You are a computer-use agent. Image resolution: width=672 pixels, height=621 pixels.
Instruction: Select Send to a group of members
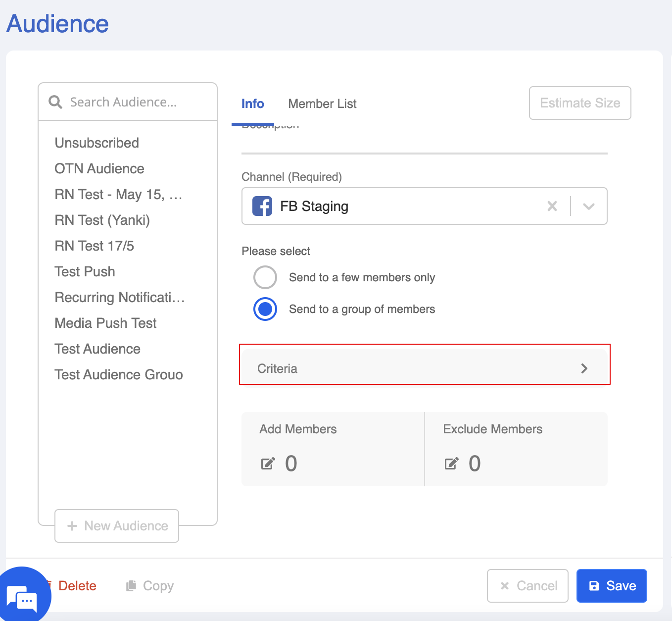pyautogui.click(x=265, y=309)
